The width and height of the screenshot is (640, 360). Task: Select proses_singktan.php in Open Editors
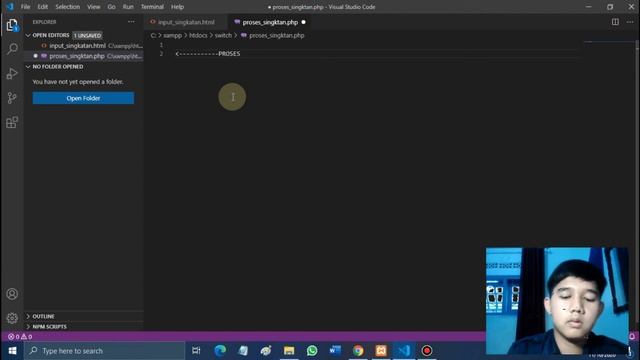(x=83, y=56)
